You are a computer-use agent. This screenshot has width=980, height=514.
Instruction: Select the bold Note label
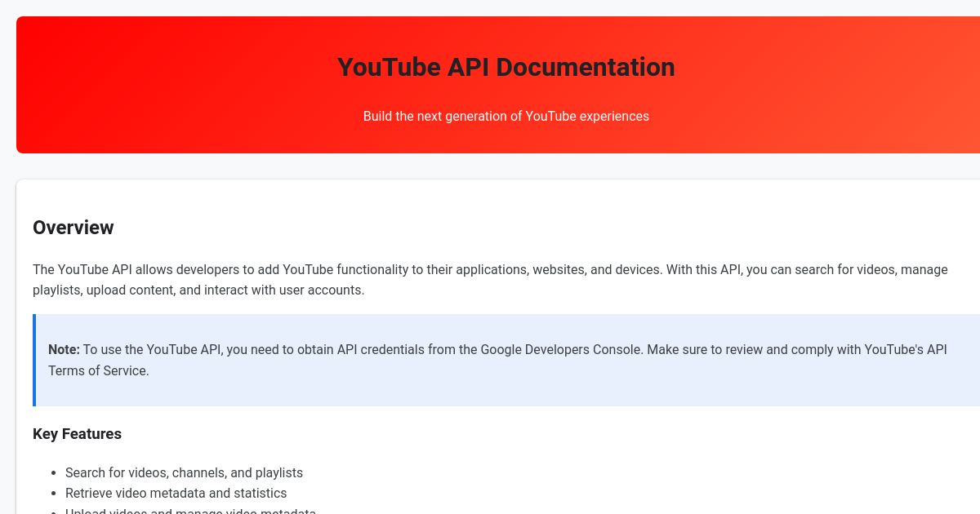tap(64, 349)
